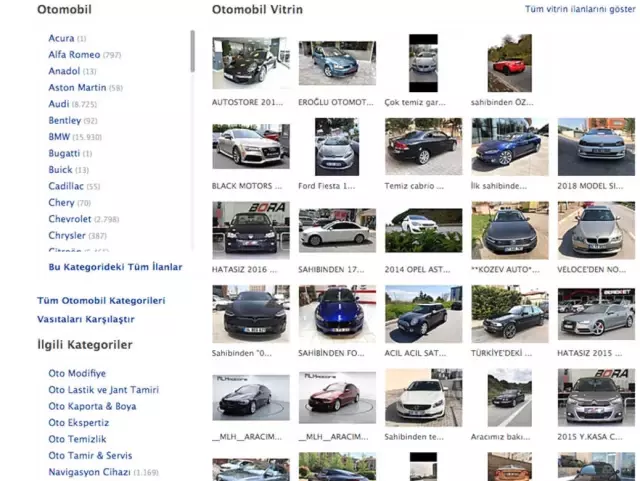
Task: Open Aston Martin listings
Action: (77, 87)
